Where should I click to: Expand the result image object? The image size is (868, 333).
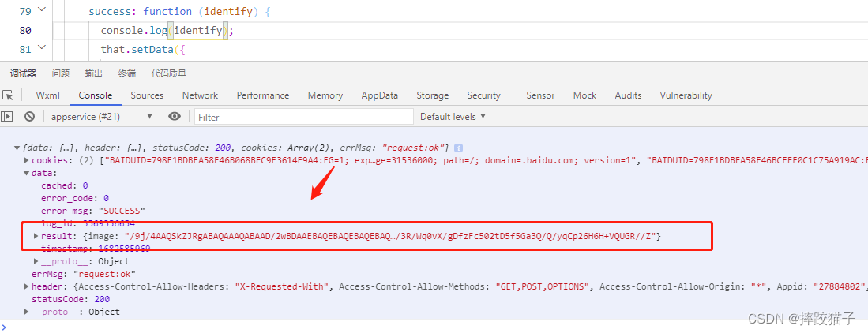click(36, 236)
